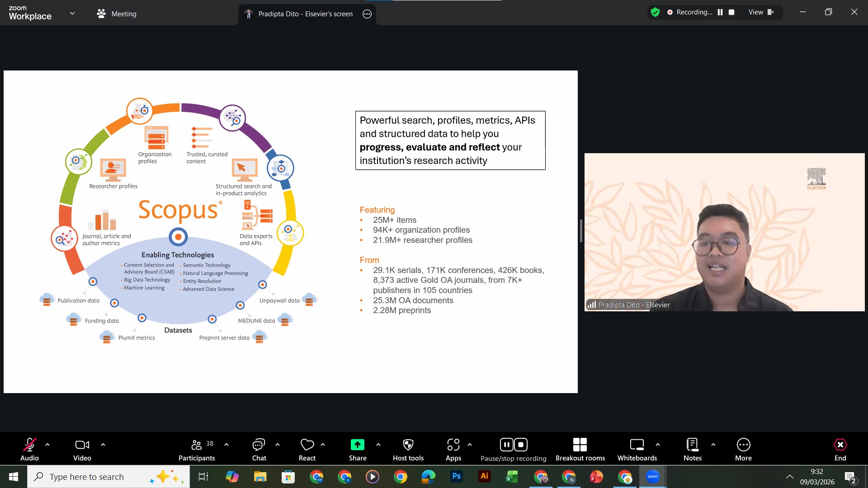This screenshot has width=868, height=488.
Task: Open the Chat panel
Action: coord(259,445)
